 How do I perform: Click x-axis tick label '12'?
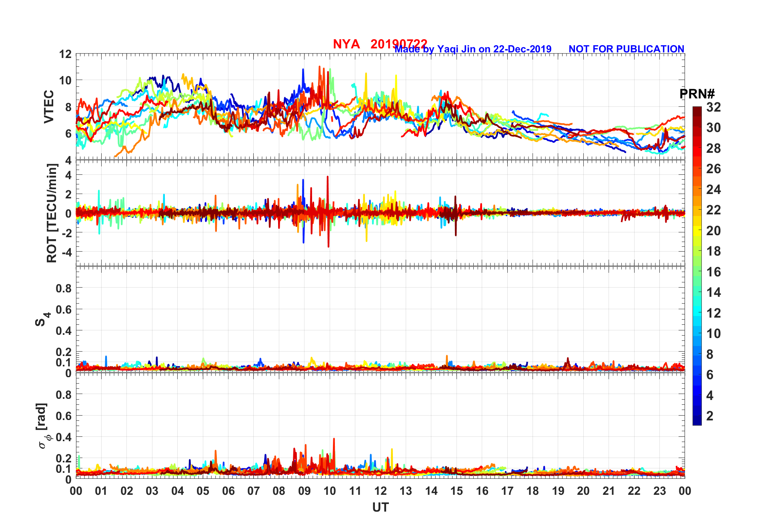coord(380,491)
